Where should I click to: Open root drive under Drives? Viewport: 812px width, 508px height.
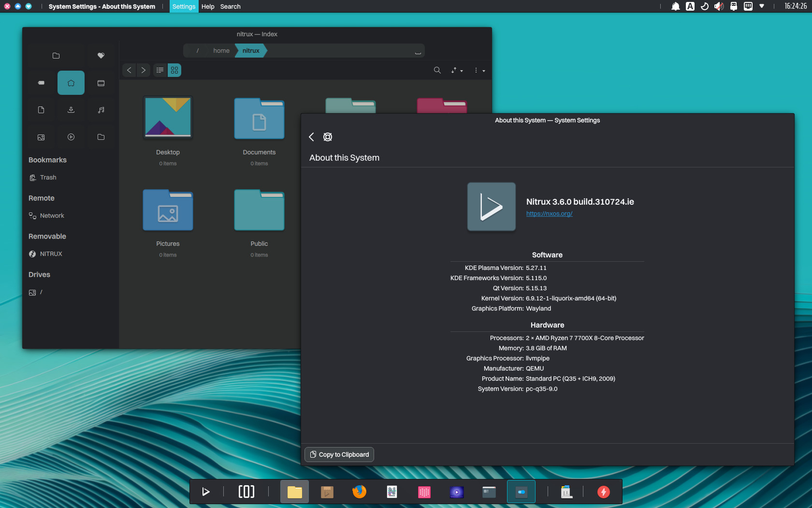click(x=71, y=292)
